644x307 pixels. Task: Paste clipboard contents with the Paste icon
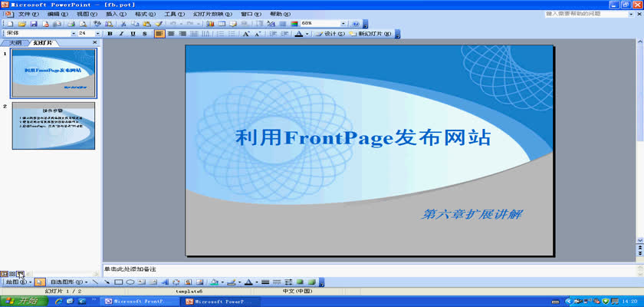click(x=146, y=24)
